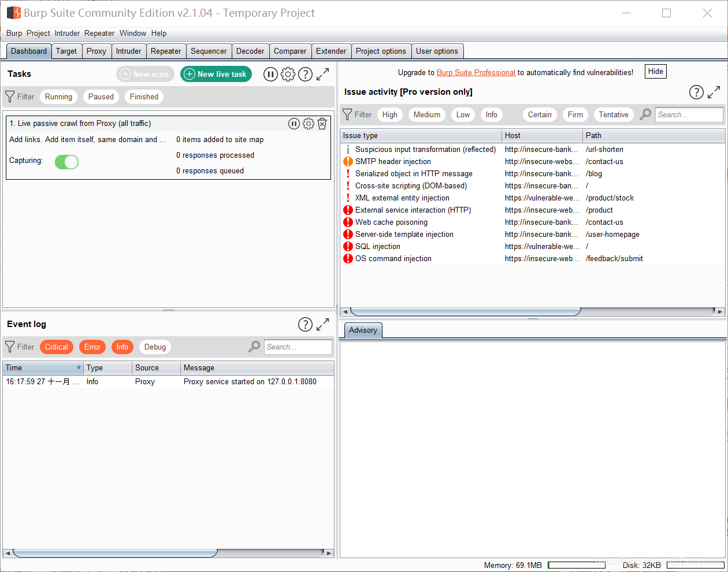
Task: Switch to the Extender tab
Action: 331,51
